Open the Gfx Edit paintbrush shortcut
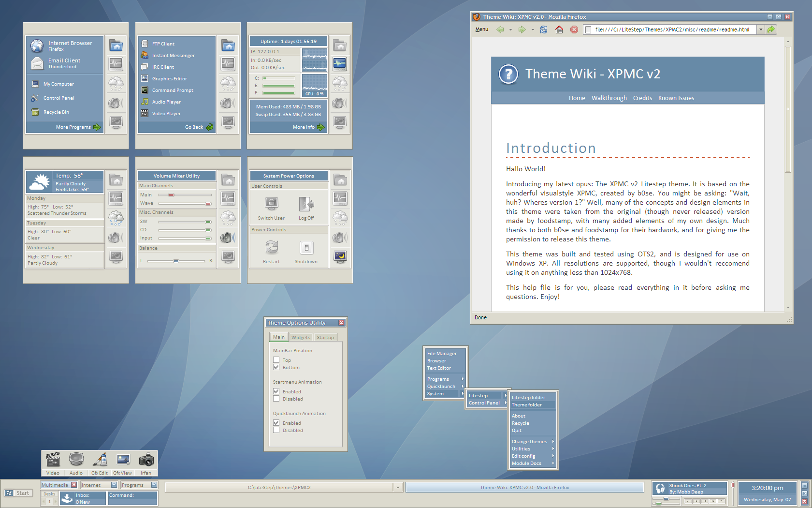This screenshot has height=508, width=812. pos(100,460)
